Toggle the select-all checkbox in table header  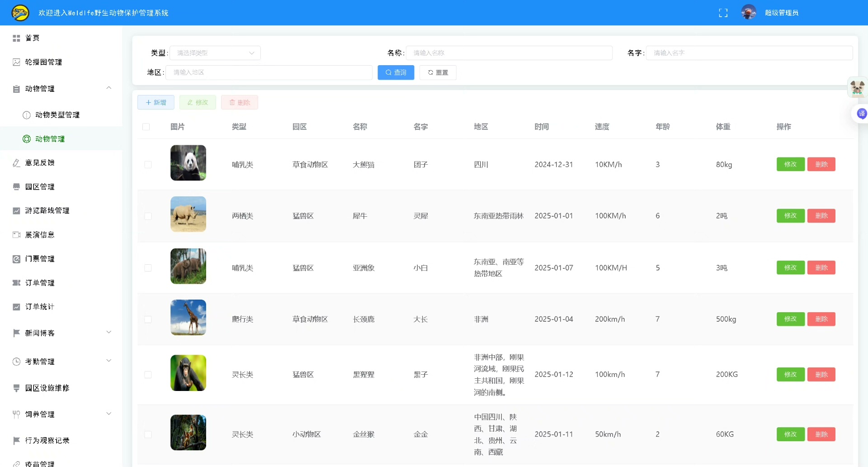tap(146, 127)
